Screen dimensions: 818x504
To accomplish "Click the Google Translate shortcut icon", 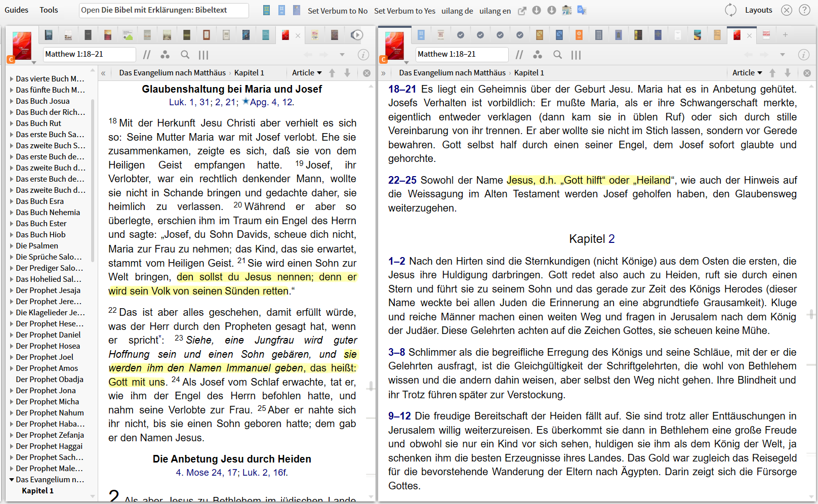I will pos(582,10).
